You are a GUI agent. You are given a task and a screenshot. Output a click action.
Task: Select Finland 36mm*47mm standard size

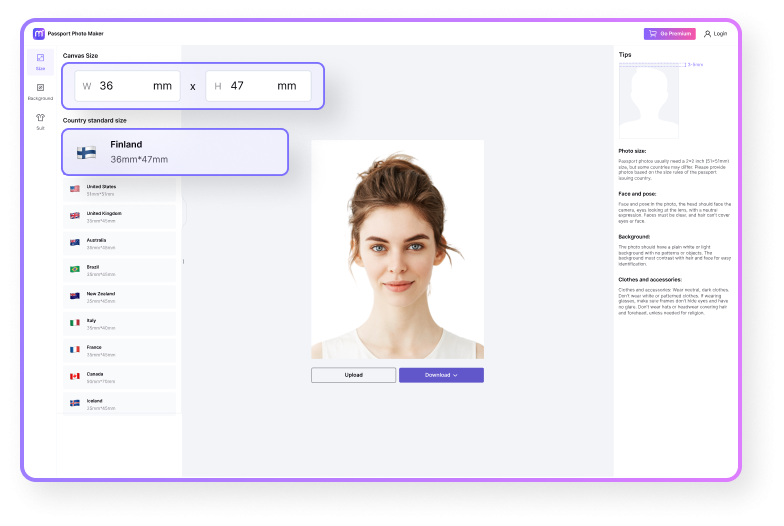(175, 152)
